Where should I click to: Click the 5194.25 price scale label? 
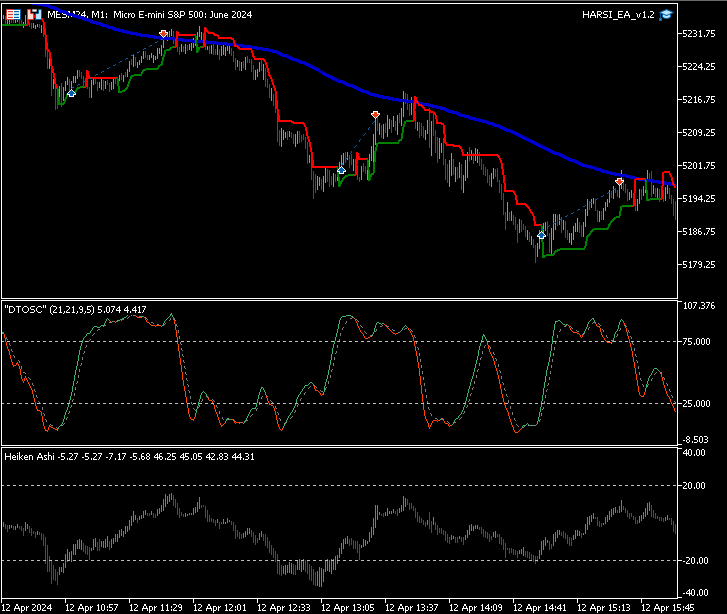click(x=699, y=198)
